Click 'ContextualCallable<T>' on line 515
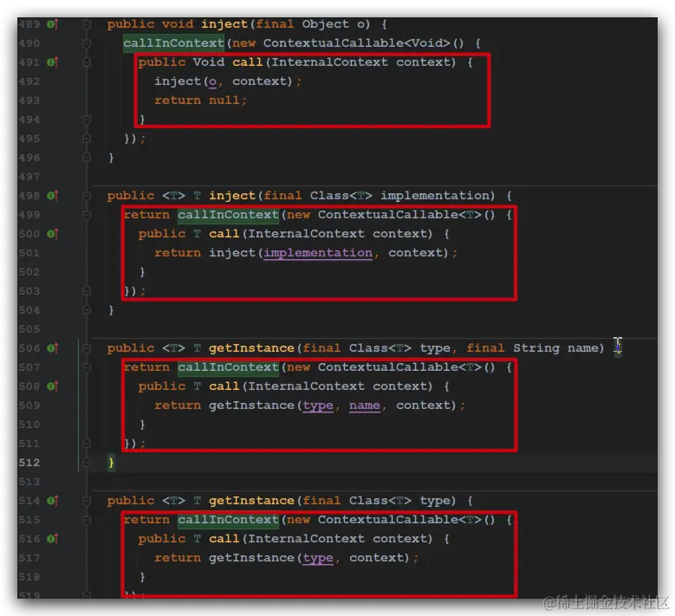 click(400, 520)
